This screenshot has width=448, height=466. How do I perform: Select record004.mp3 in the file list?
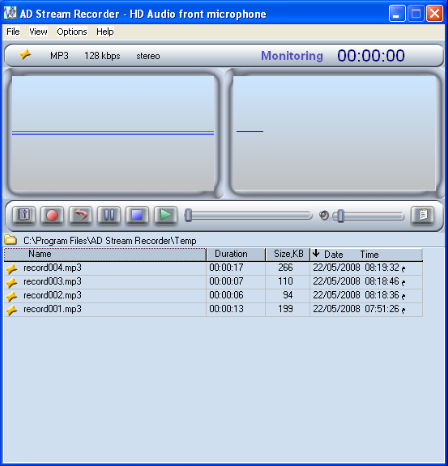pyautogui.click(x=213, y=268)
